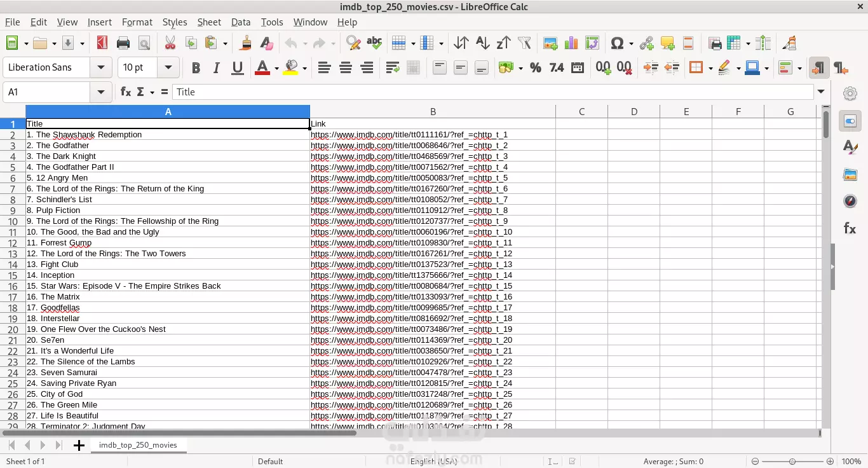Image resolution: width=868 pixels, height=468 pixels.
Task: Click the Insert Pivot Table icon
Action: point(592,43)
